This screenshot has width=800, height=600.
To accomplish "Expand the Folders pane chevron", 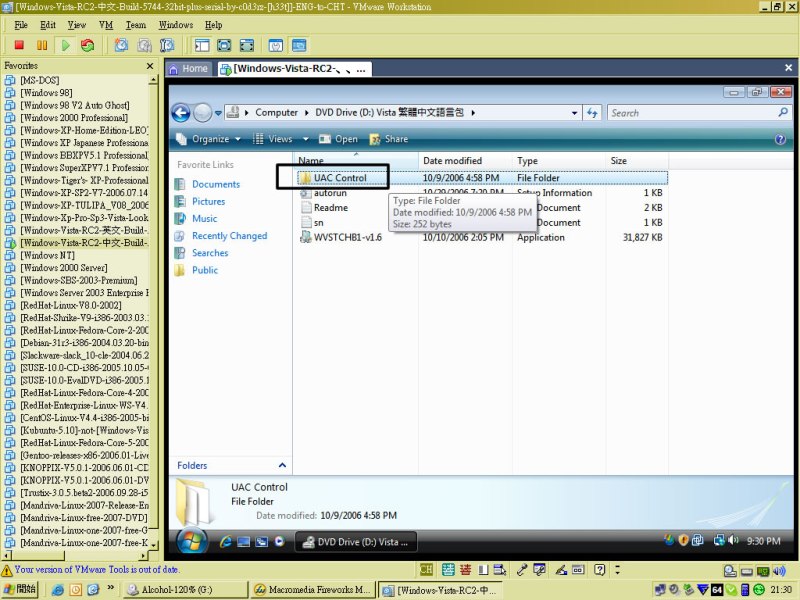I will [282, 465].
